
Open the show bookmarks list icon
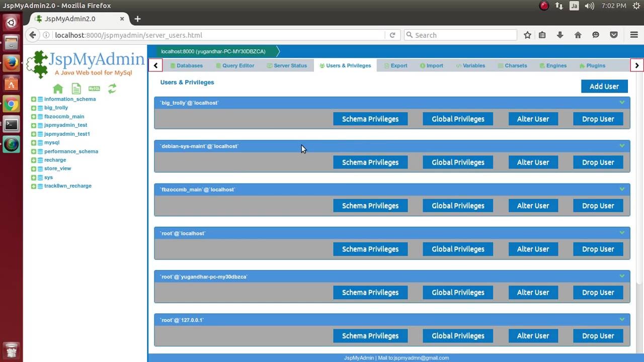click(x=542, y=35)
